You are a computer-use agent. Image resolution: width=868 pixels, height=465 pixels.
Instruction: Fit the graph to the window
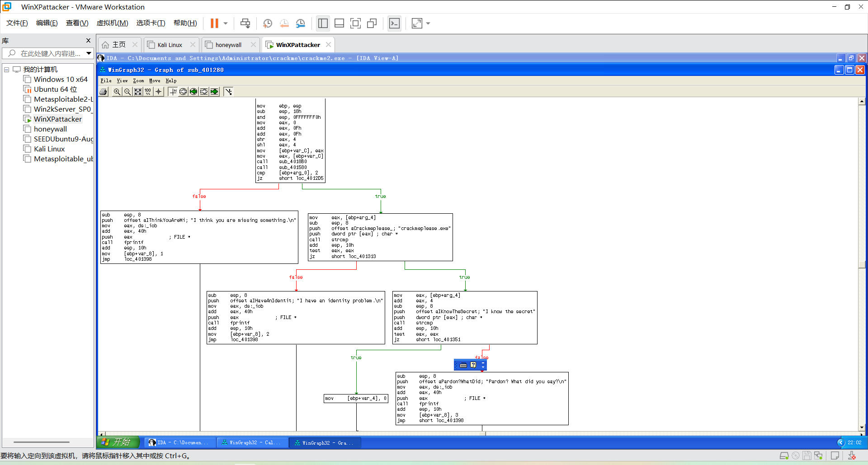coord(138,92)
